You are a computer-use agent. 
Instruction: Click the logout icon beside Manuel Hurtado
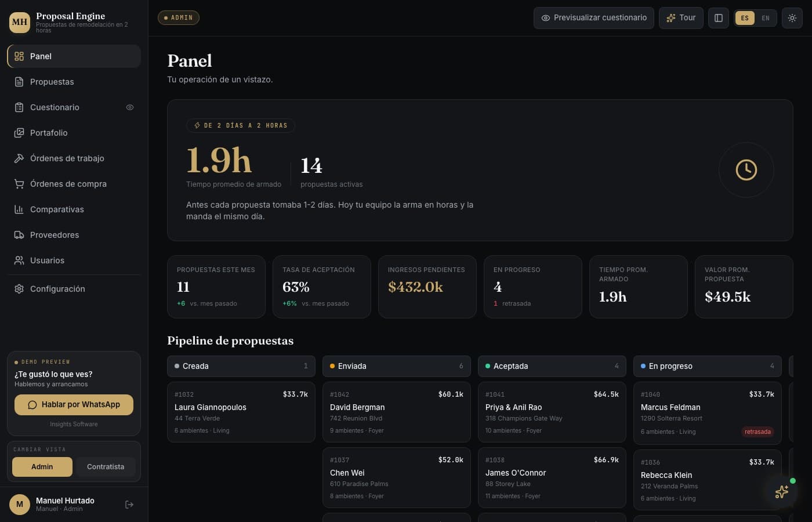(129, 505)
